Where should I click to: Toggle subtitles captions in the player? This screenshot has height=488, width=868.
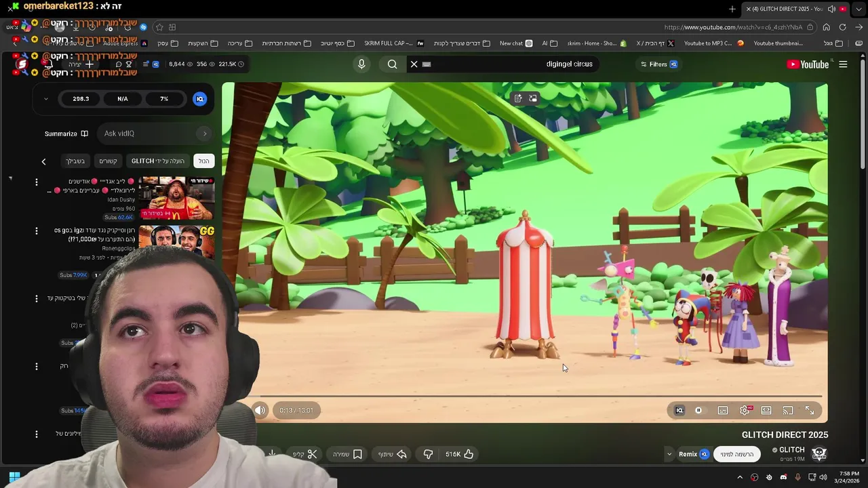point(723,410)
